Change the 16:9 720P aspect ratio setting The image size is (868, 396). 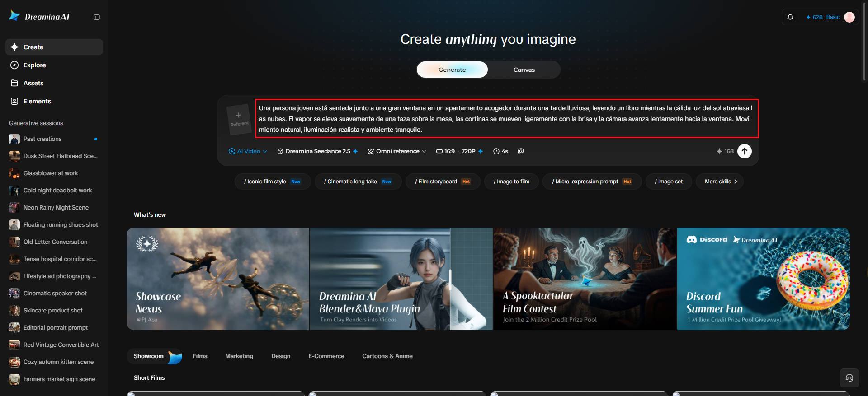pyautogui.click(x=459, y=151)
